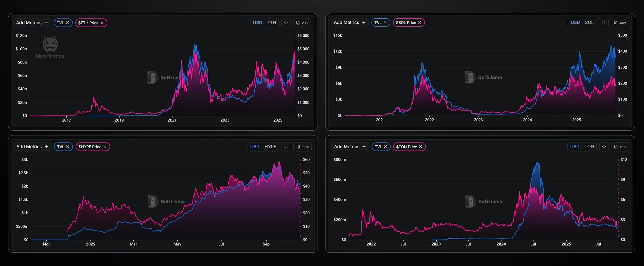Open Add Metrics in HYPE chart
This screenshot has width=644, height=266.
pos(32,147)
